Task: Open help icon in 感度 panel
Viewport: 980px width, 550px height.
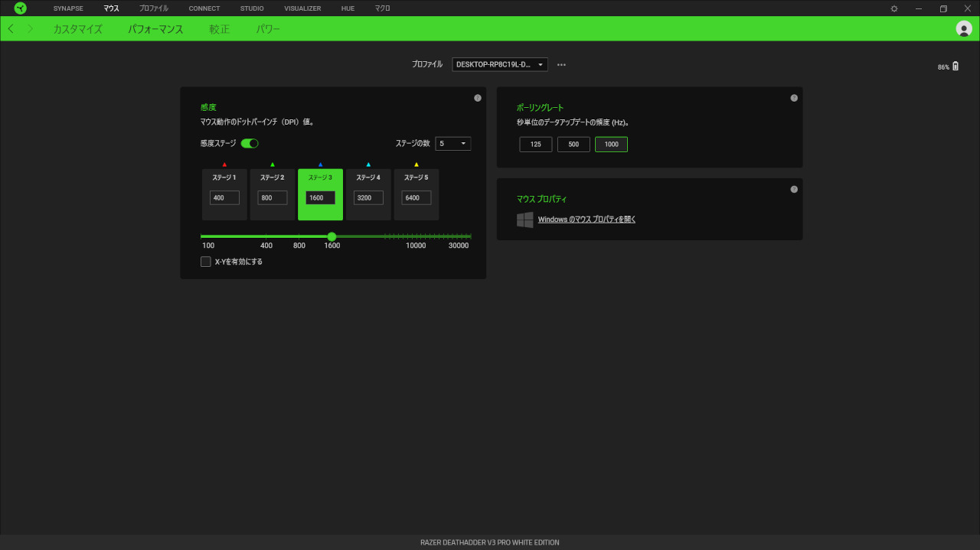Action: click(478, 98)
